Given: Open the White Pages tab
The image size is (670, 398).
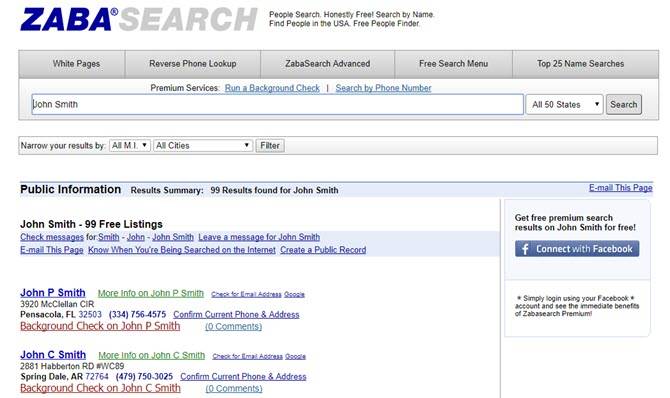Looking at the screenshot, I should (72, 64).
